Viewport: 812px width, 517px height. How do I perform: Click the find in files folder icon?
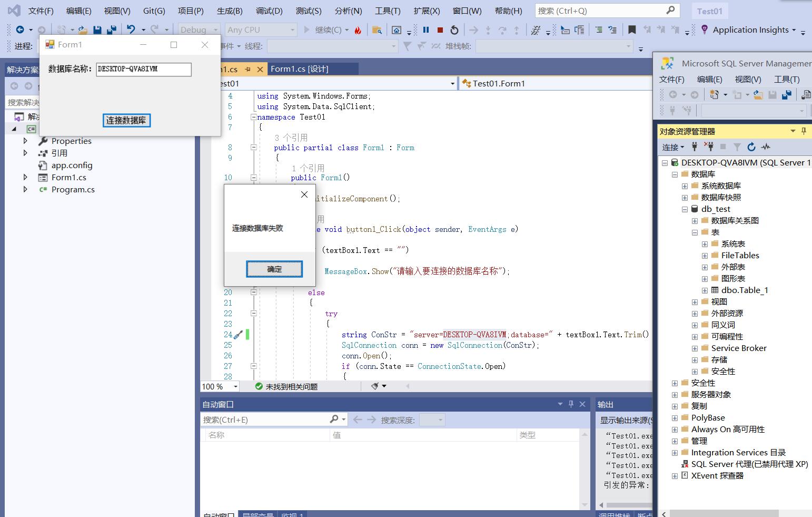377,30
